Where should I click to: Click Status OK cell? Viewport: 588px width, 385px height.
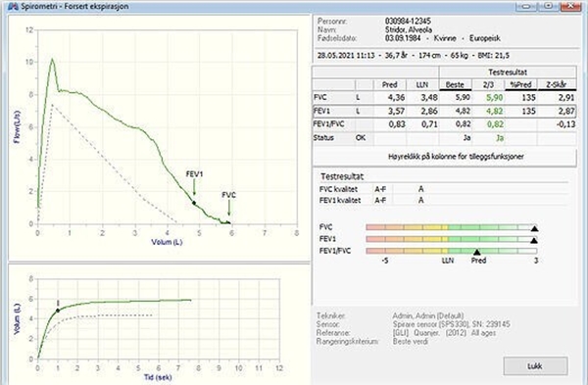click(x=361, y=137)
